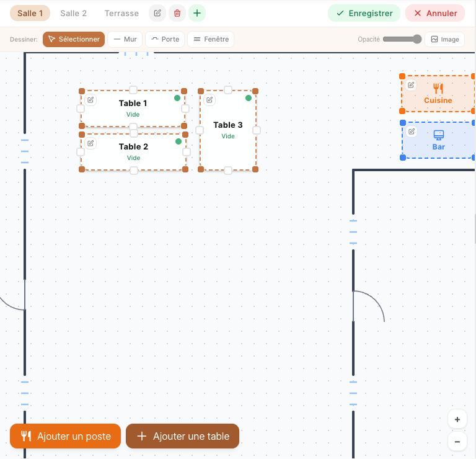The image size is (476, 459).
Task: Click Table 2 Vide status text
Action: [134, 158]
